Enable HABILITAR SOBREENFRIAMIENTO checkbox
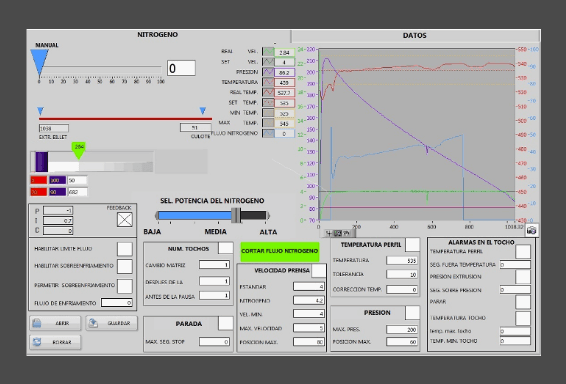The width and height of the screenshot is (566, 384). (x=125, y=266)
